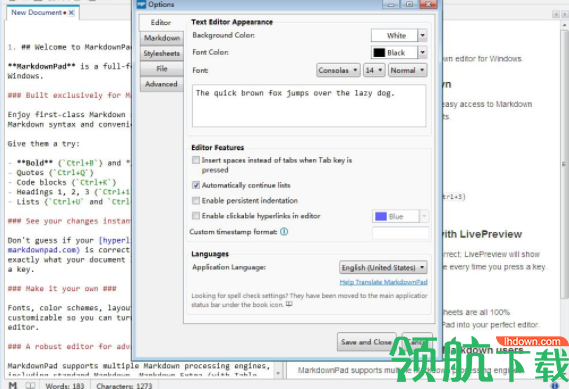Image resolution: width=569 pixels, height=389 pixels.
Task: Click the blue icon in bottom-right status corner
Action: click(555, 386)
